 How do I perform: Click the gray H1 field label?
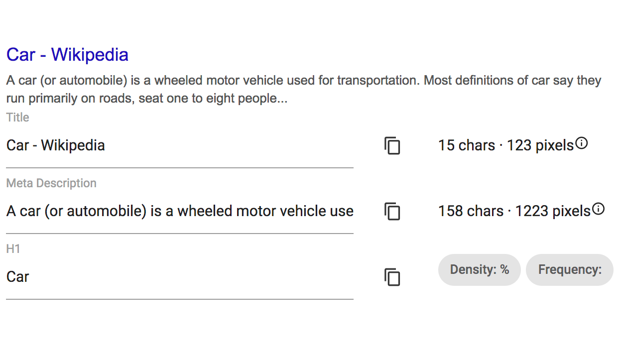pyautogui.click(x=13, y=249)
